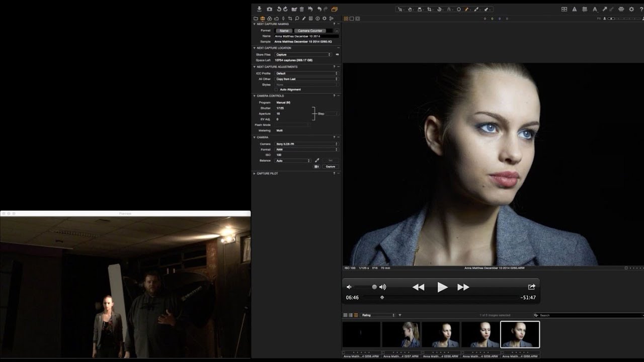This screenshot has width=644, height=362.
Task: Click the live view camera icon near Capture
Action: pyautogui.click(x=316, y=166)
